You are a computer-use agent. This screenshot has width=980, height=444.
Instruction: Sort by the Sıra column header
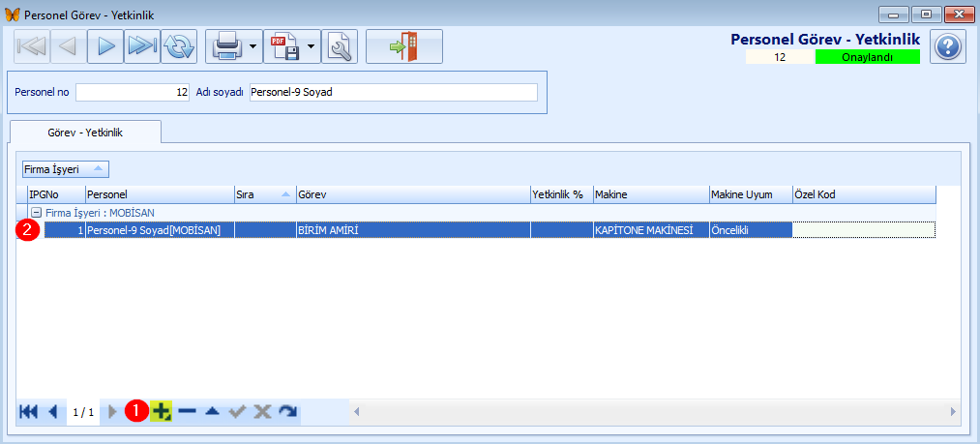tap(264, 194)
